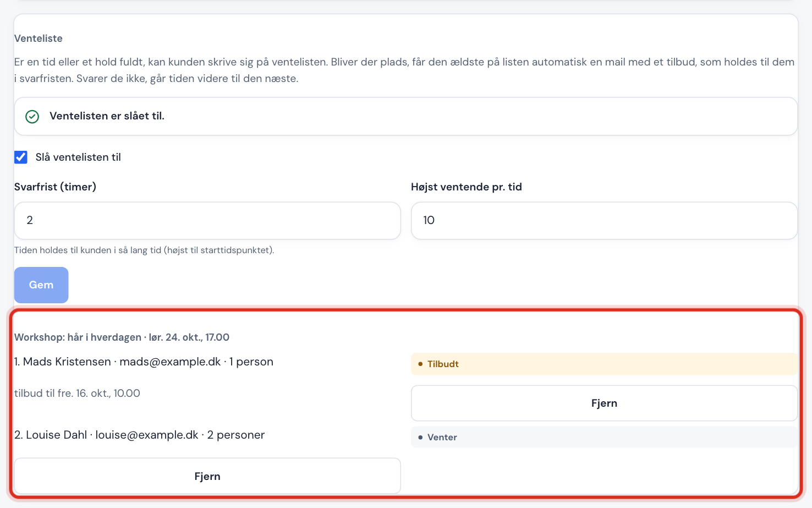
Task: Focus the Svarfrist (timer) input field
Action: [x=207, y=221]
